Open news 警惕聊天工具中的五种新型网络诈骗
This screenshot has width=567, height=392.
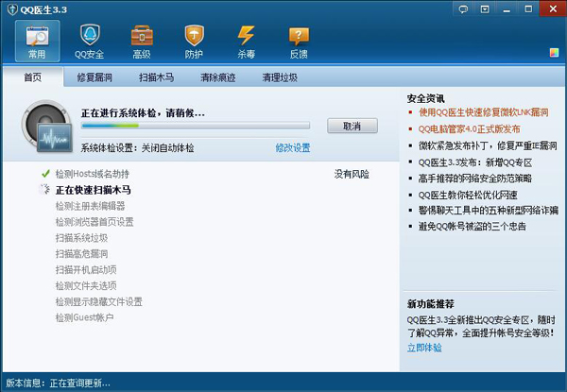489,210
